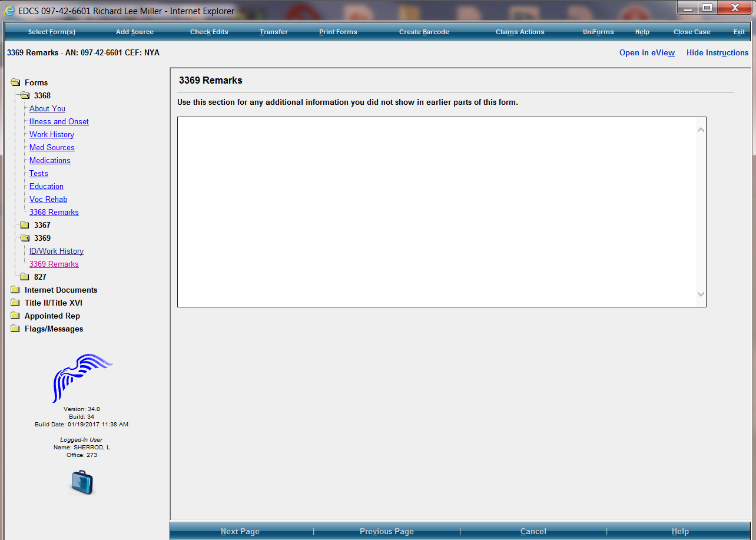Run Check Edits from the menu bar
Viewport: 756px width, 540px height.
click(x=209, y=32)
